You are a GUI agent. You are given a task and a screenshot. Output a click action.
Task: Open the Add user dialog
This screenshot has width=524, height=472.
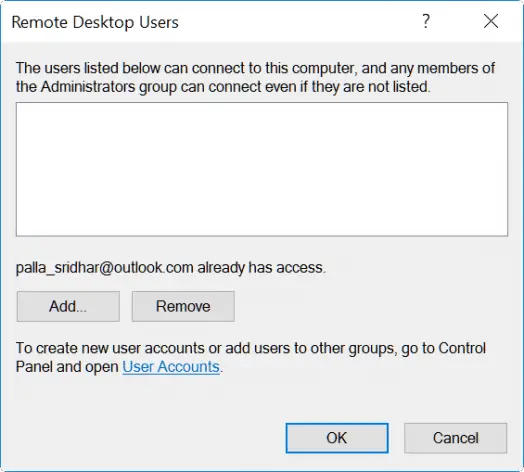[68, 306]
